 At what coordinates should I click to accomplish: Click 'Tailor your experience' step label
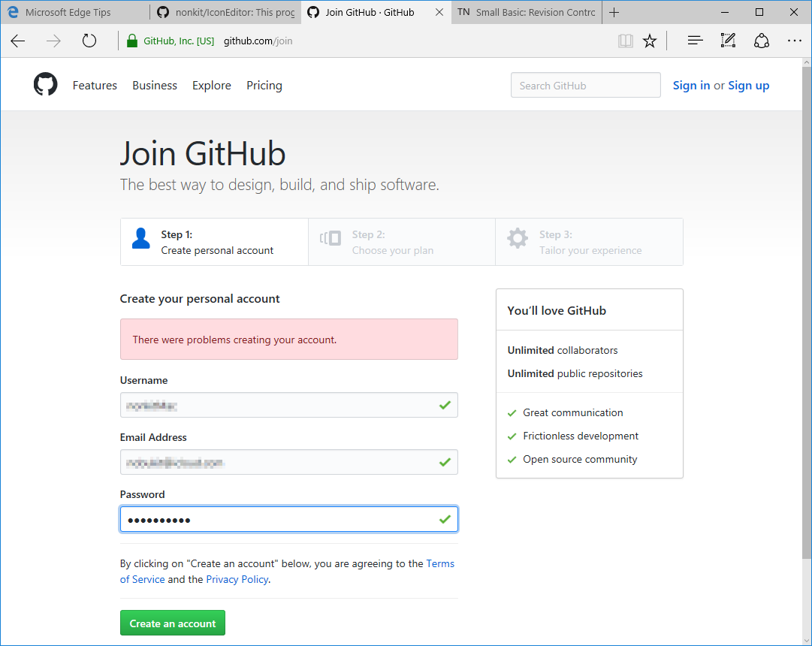(x=590, y=250)
